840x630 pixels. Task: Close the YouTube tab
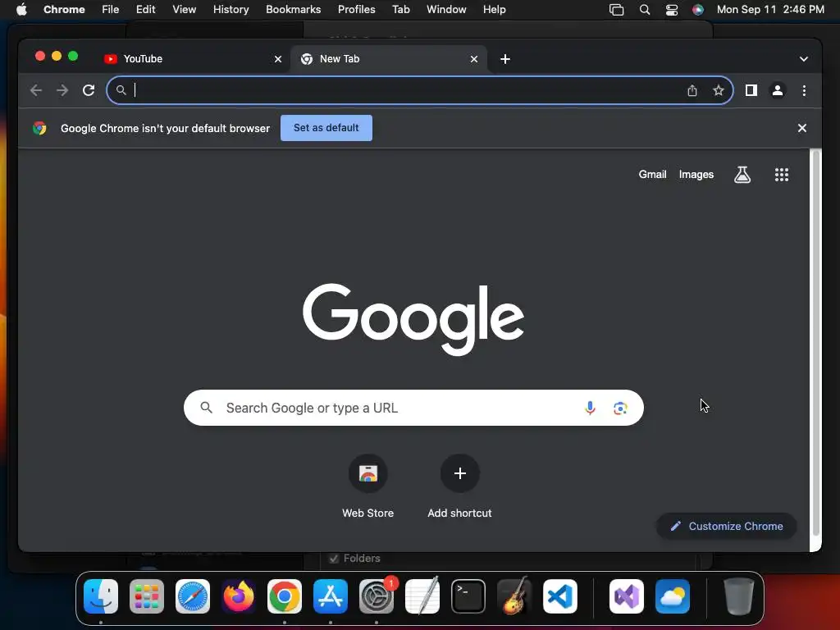coord(278,59)
